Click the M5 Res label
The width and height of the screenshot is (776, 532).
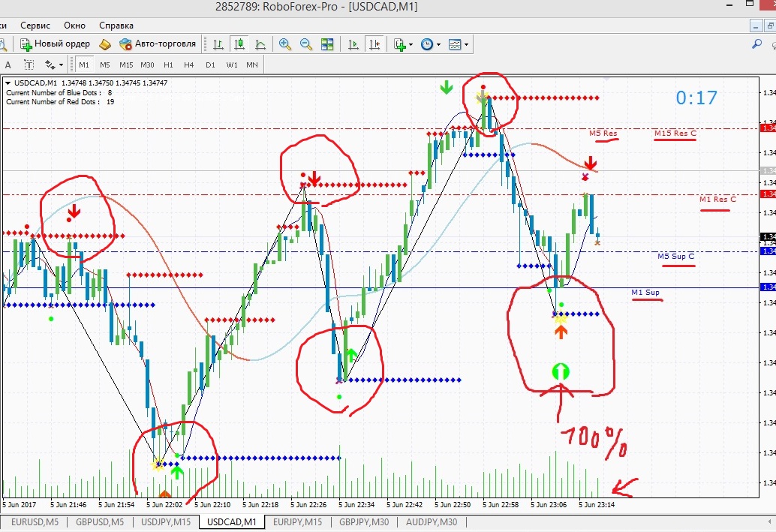[603, 133]
